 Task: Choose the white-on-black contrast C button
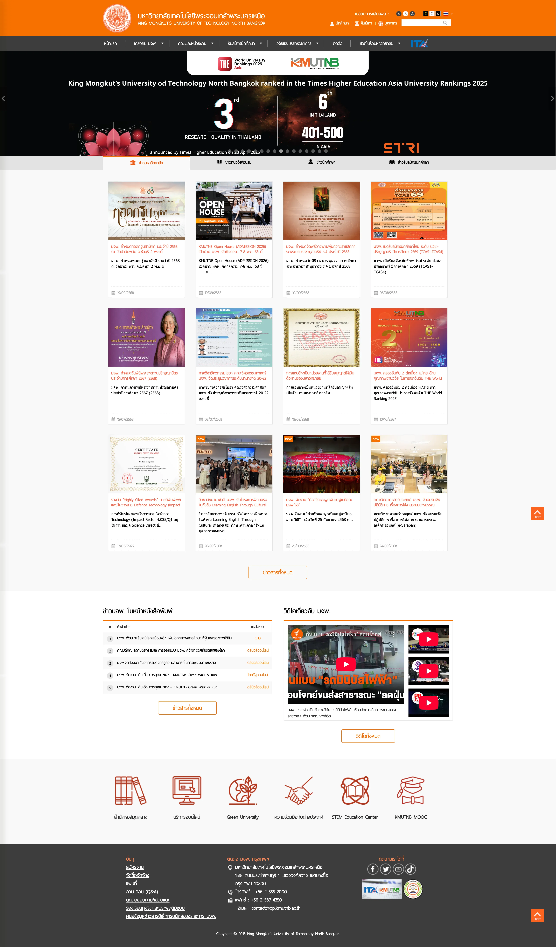[x=438, y=14]
